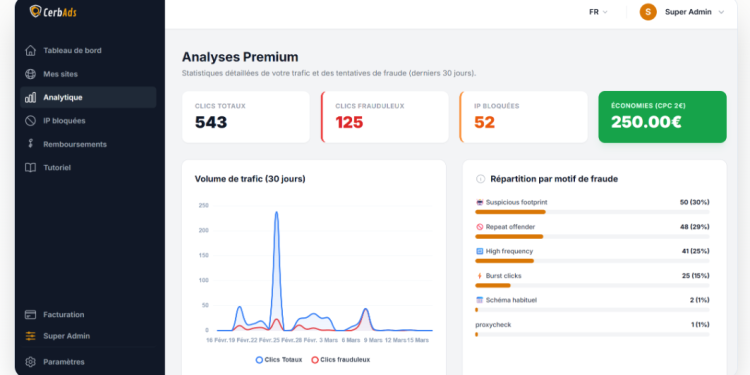Screen dimensions: 750x375
Task: Click the 543 total clicks value
Action: point(211,122)
